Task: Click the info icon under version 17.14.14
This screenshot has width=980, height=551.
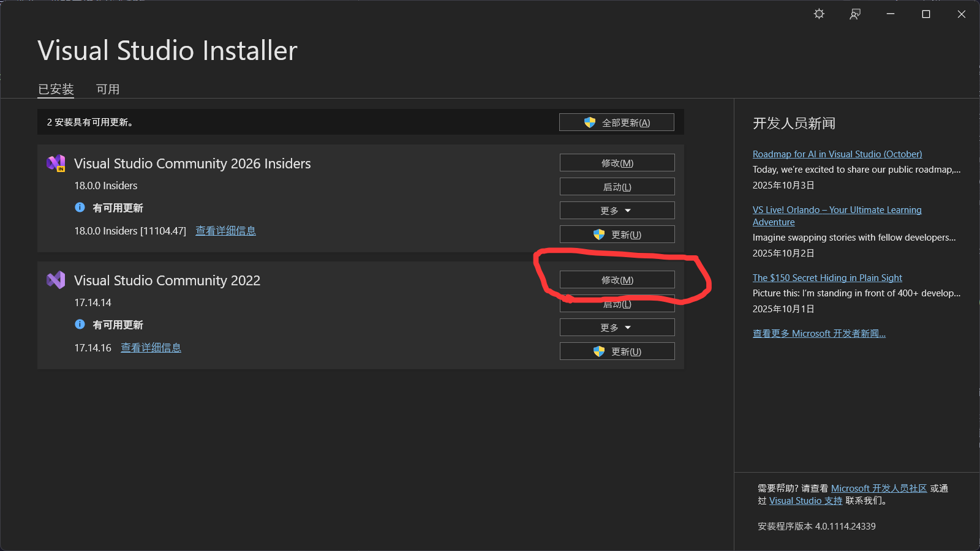Action: pyautogui.click(x=80, y=324)
